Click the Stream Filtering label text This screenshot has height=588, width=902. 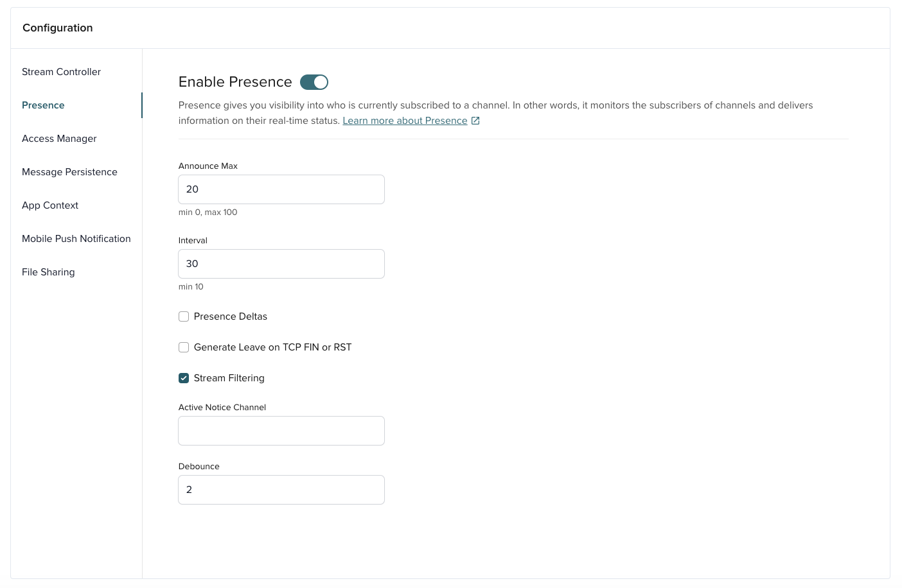tap(229, 378)
